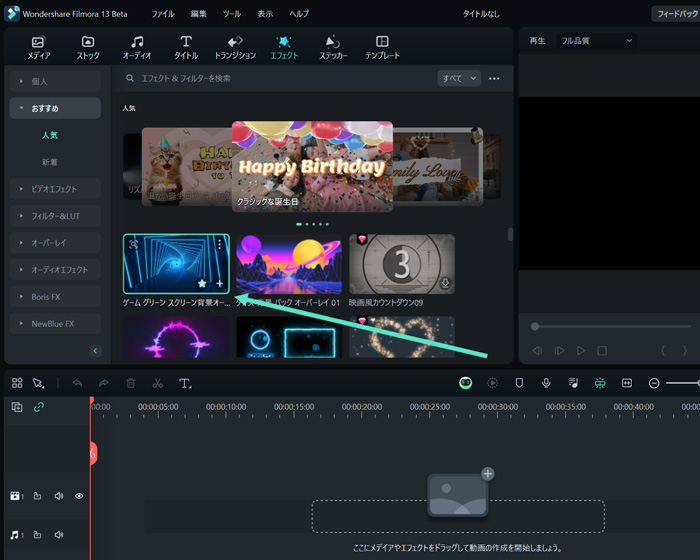This screenshot has width=700, height=560.
Task: Expand the 個人 category
Action: click(x=55, y=81)
